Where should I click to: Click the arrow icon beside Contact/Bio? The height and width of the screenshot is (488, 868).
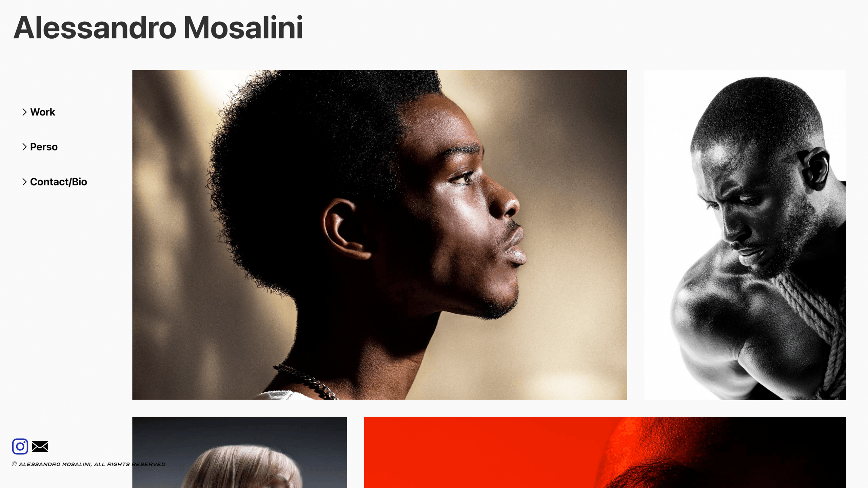click(x=24, y=182)
